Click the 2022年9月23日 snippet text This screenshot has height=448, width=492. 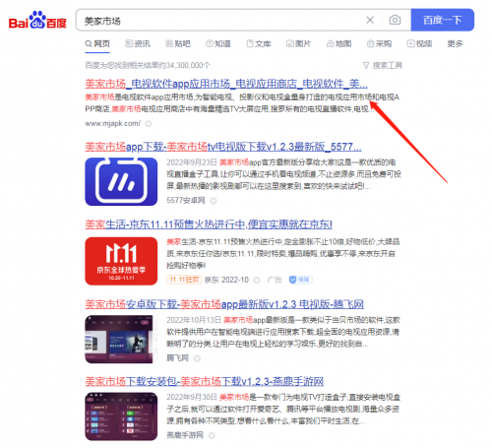click(192, 162)
